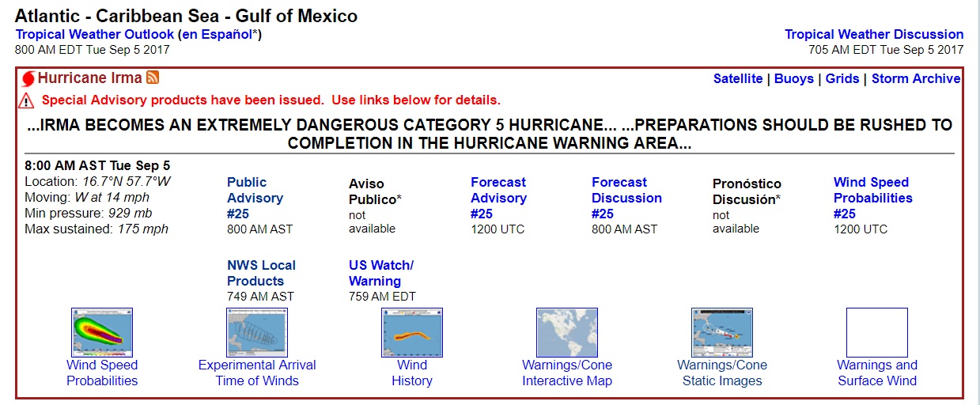Click the 749 AM AST time under NWS Local Products
The height and width of the screenshot is (405, 980).
point(260,297)
